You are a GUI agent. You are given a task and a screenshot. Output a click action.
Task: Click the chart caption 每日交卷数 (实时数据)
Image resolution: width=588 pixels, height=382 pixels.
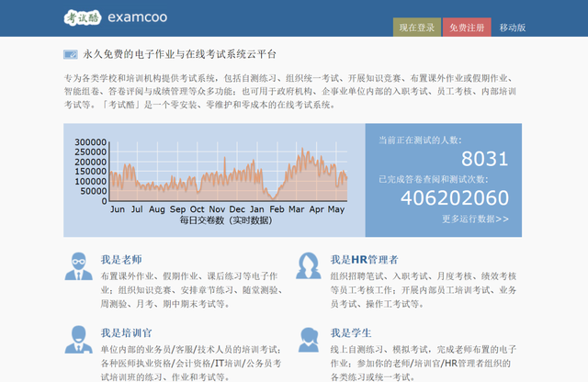226,220
